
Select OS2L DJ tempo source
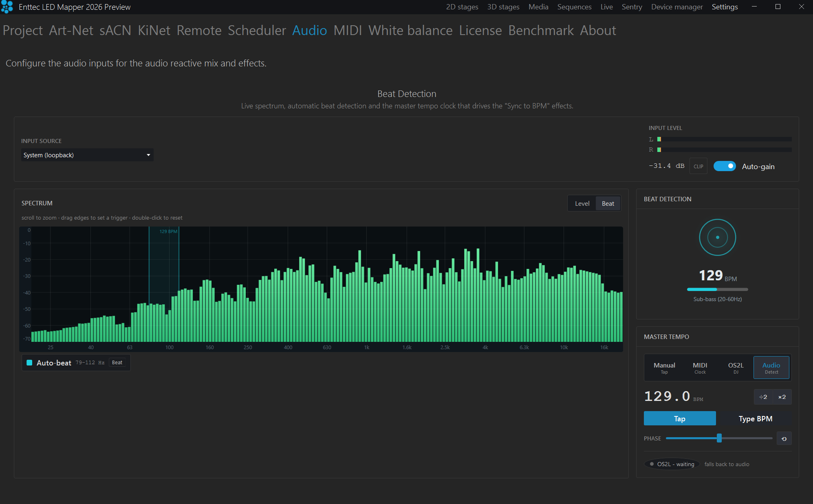point(736,368)
